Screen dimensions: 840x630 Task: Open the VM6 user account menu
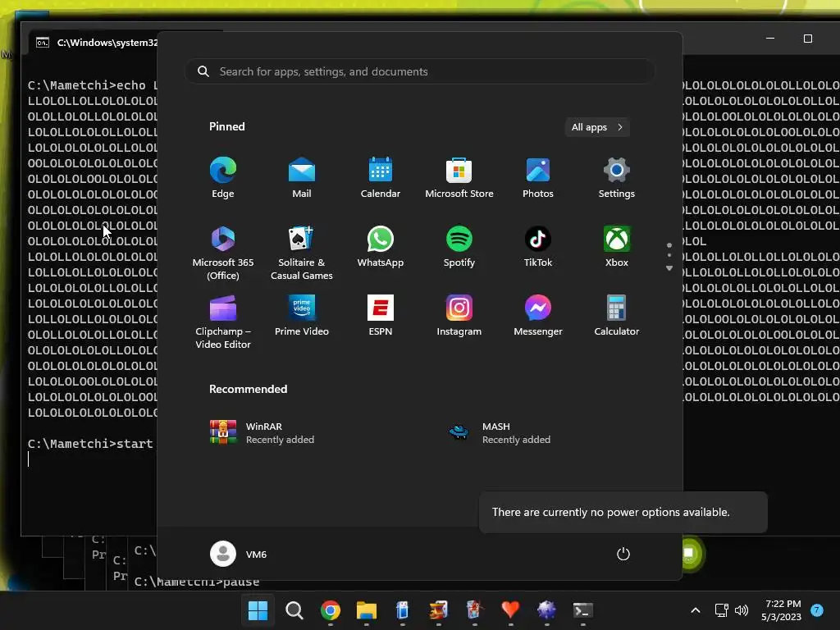[239, 554]
